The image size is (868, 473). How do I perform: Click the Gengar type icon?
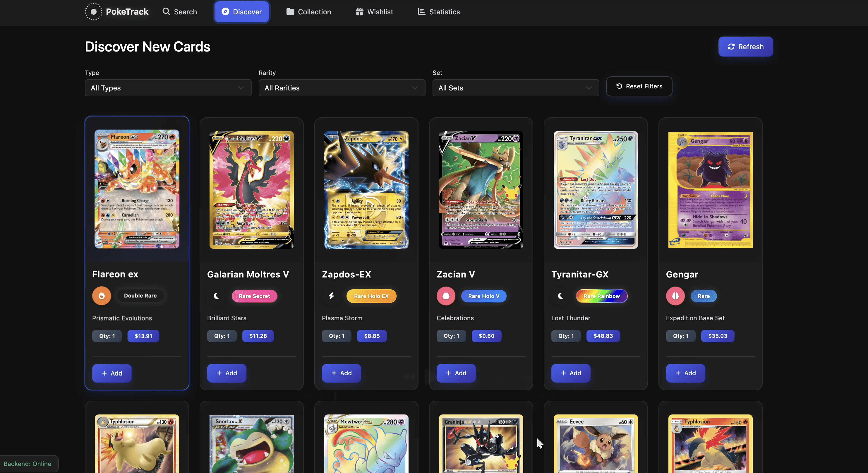click(x=675, y=296)
